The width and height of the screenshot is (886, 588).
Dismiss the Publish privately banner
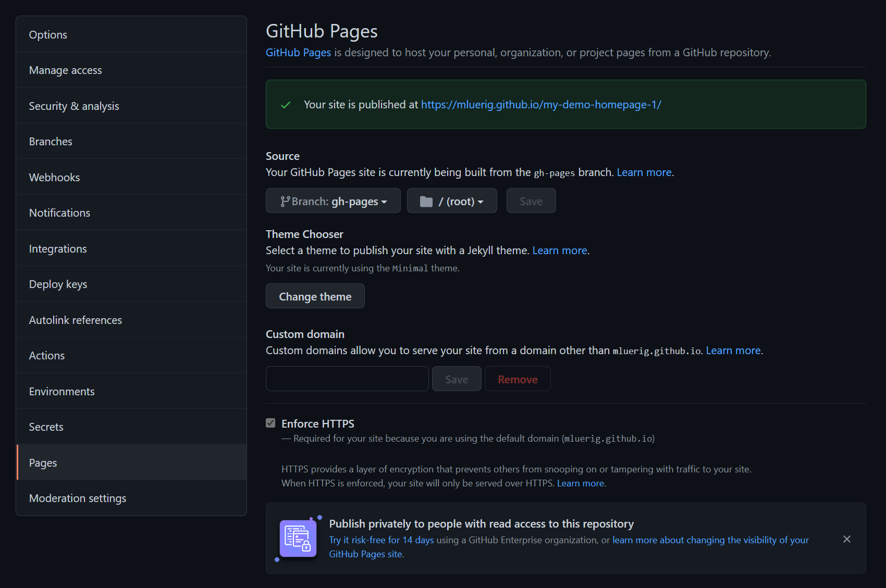847,539
